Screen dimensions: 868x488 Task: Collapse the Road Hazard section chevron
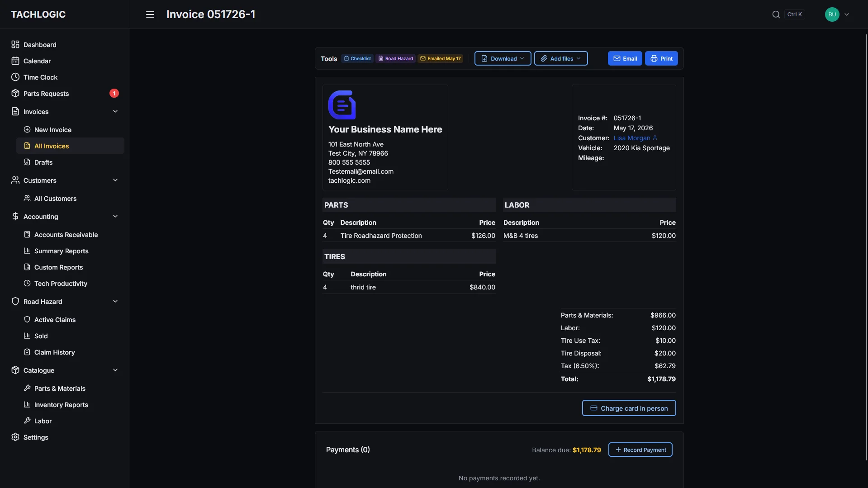[x=115, y=301]
